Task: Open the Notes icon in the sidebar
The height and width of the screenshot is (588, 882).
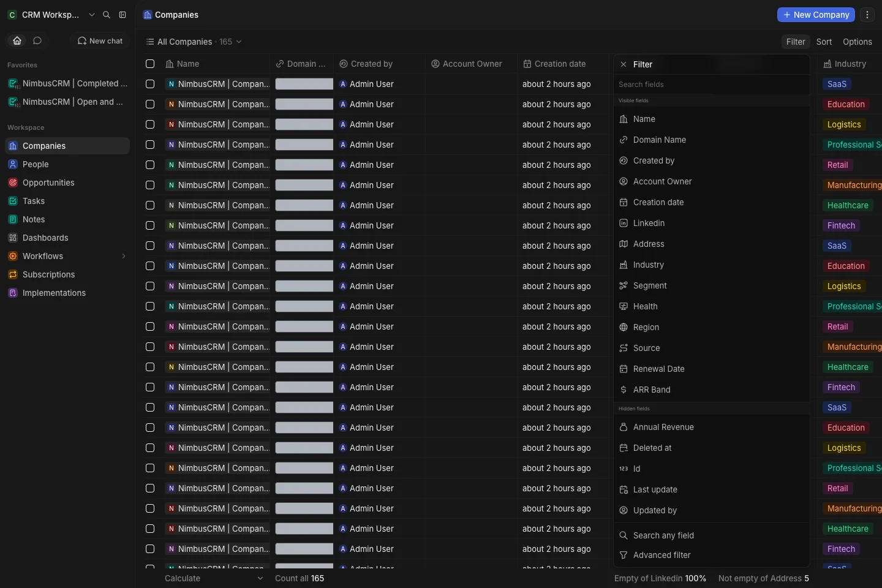Action: [13, 219]
